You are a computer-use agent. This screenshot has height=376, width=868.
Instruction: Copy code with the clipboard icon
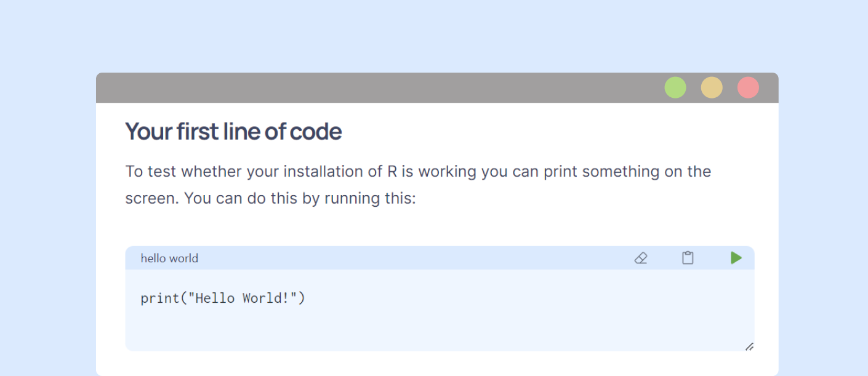[688, 258]
